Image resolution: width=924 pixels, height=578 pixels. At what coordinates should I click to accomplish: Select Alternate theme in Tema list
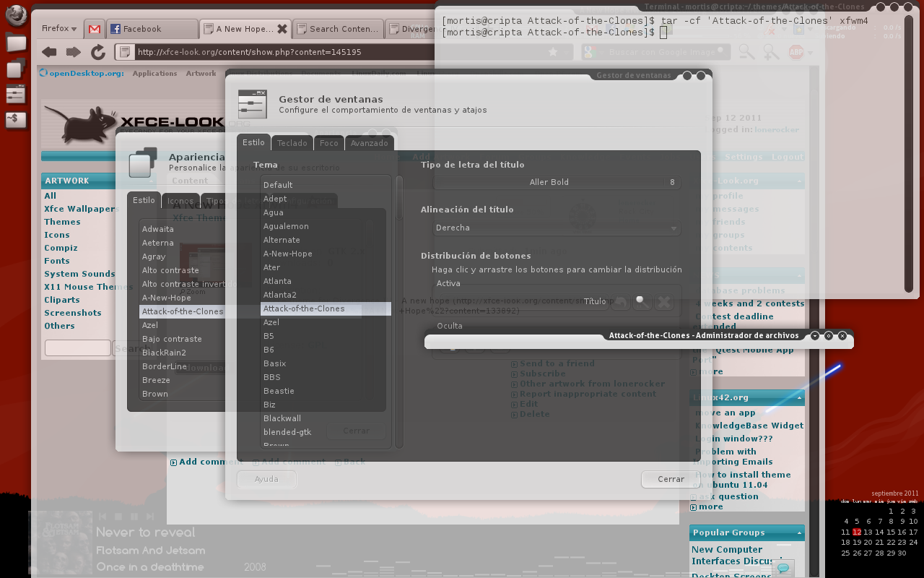click(326, 240)
